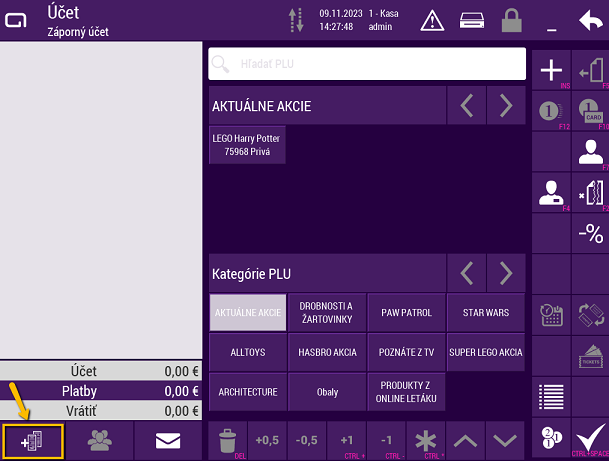609x461 pixels.
Task: Click the warning triangle icon
Action: [x=431, y=20]
